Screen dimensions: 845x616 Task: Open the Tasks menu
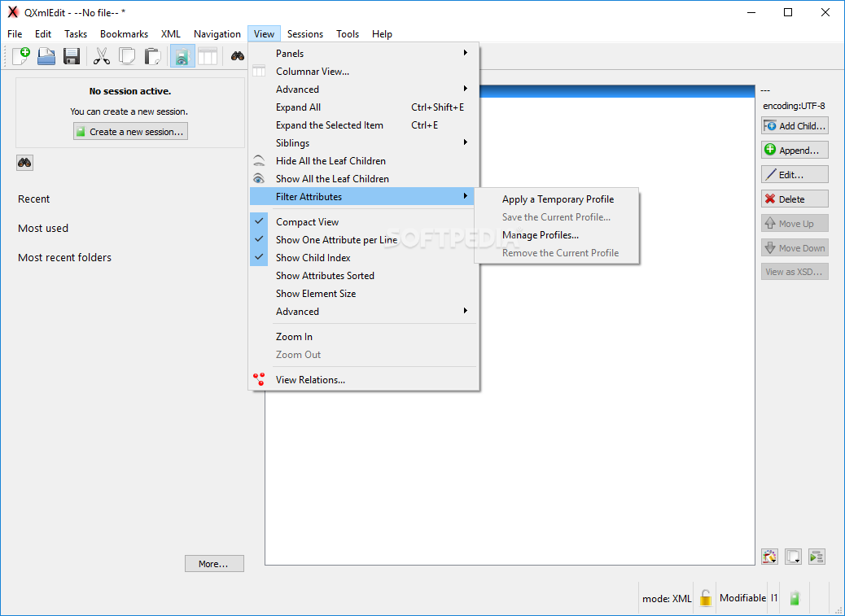tap(76, 34)
